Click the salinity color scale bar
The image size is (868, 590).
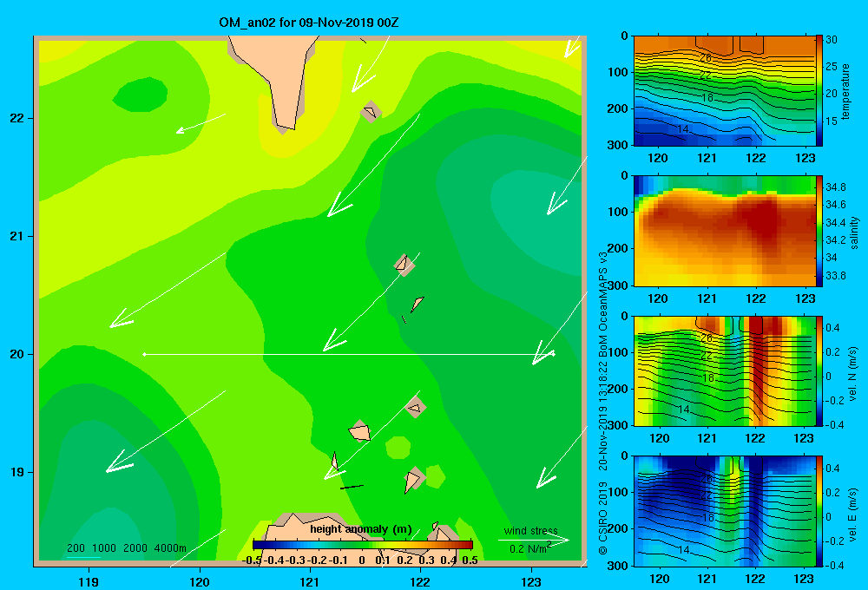(819, 231)
